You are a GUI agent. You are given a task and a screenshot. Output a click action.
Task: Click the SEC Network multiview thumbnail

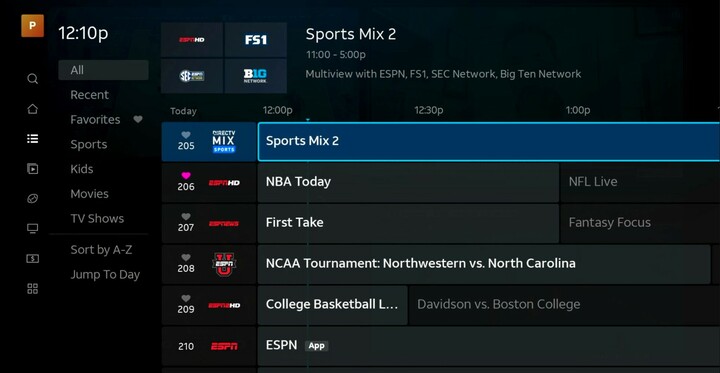point(192,76)
